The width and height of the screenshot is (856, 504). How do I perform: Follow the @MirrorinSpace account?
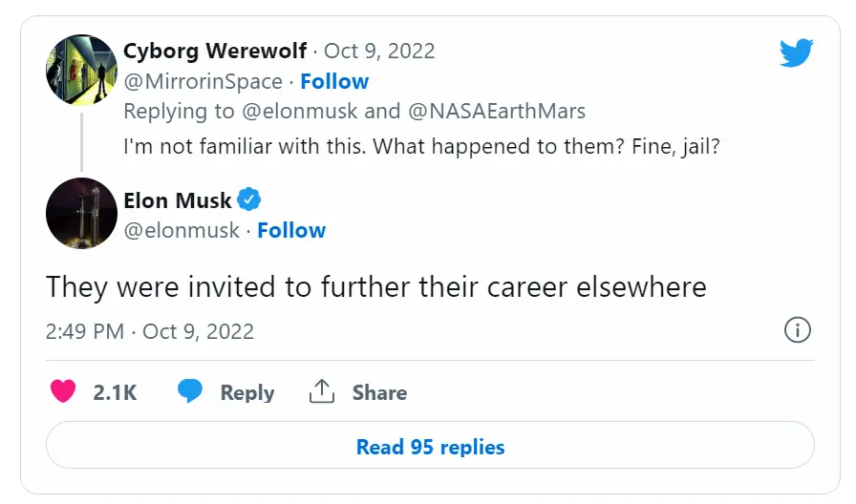tap(334, 81)
